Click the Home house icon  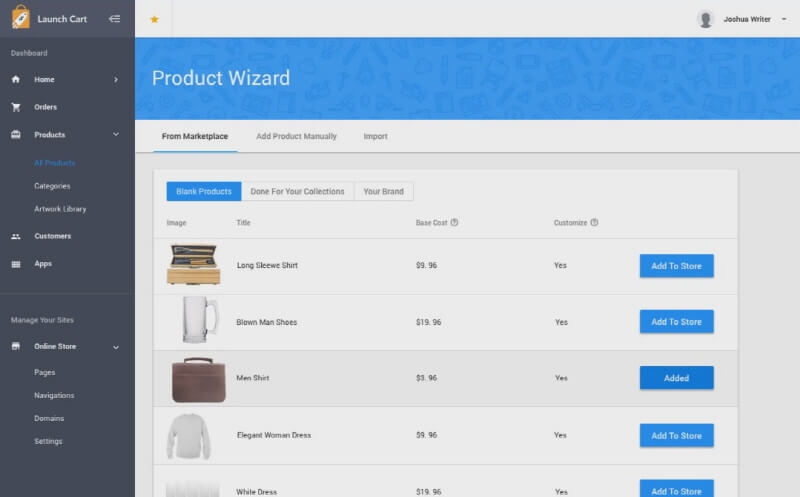[16, 79]
